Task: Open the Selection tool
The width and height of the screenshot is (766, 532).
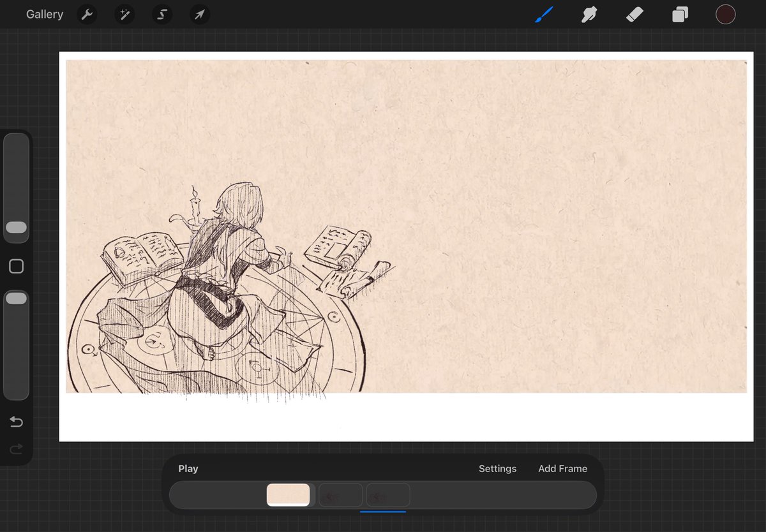Action: [162, 14]
